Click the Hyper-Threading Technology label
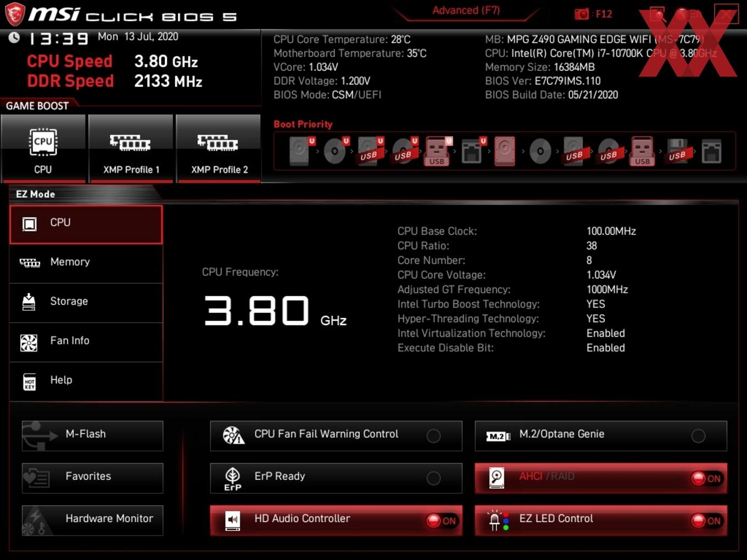 468,319
